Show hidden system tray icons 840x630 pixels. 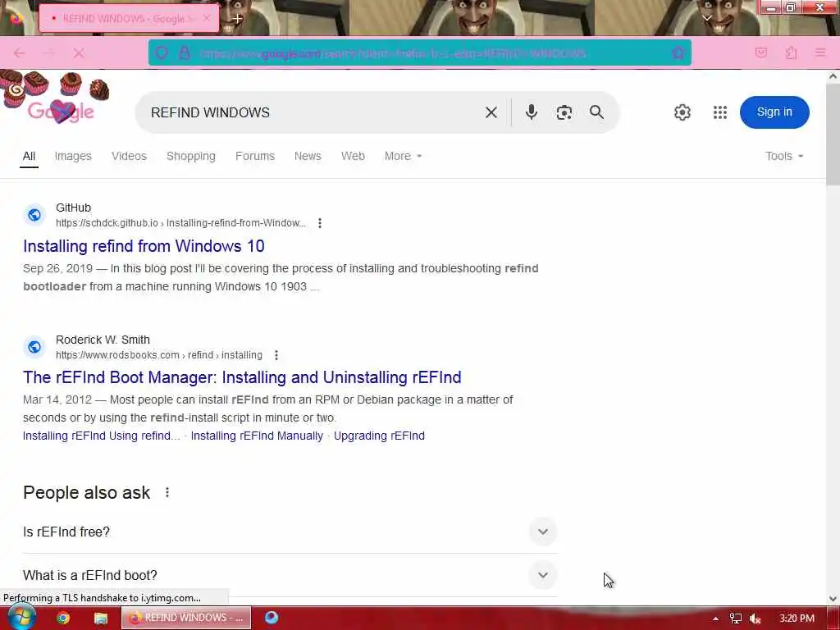point(715,619)
